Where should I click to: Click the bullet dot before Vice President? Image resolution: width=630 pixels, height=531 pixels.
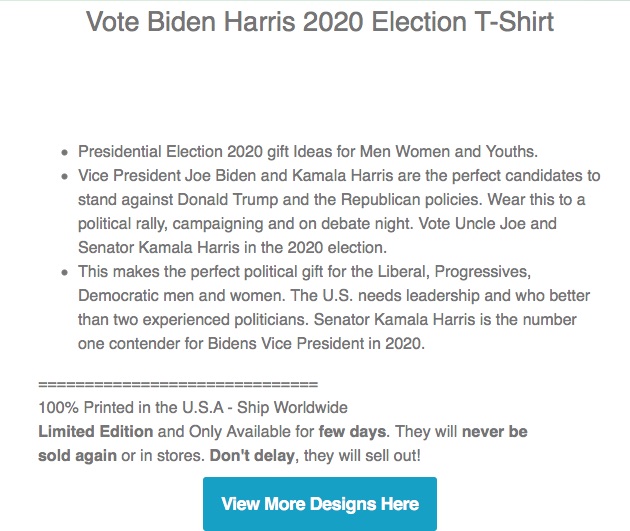[x=65, y=176]
